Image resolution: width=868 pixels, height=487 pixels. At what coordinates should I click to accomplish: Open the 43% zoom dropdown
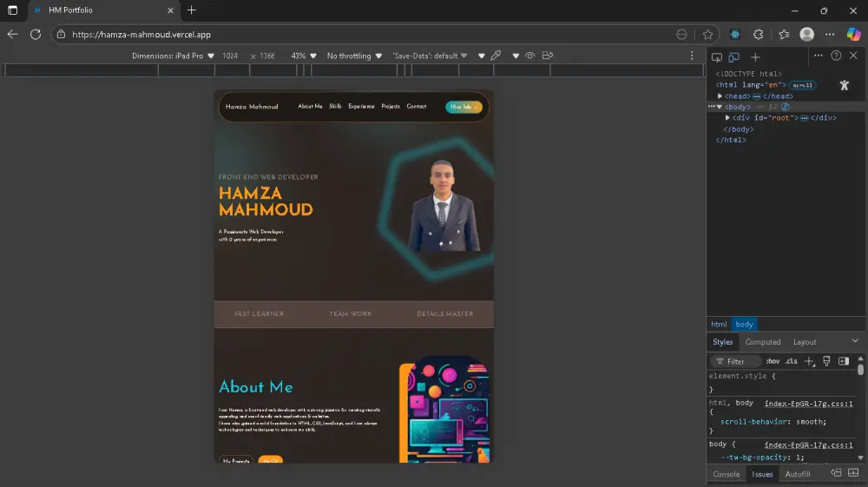click(303, 56)
